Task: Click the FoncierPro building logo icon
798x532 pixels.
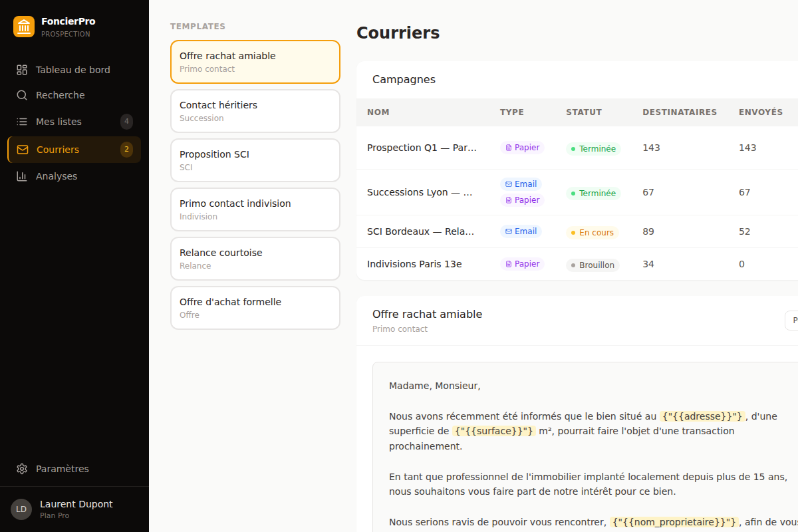Action: pyautogui.click(x=24, y=27)
